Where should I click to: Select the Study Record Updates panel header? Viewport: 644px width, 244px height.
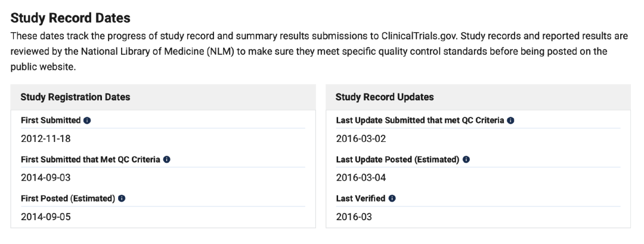(385, 97)
